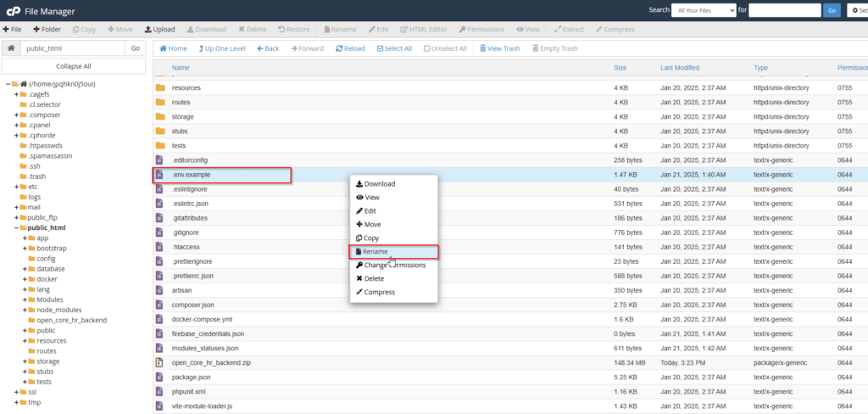This screenshot has height=414, width=868.
Task: Click the home icon beside path field
Action: point(10,48)
